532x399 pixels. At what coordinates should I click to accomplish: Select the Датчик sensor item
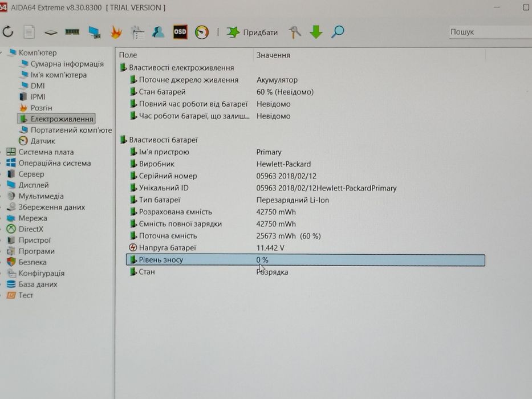pyautogui.click(x=42, y=141)
